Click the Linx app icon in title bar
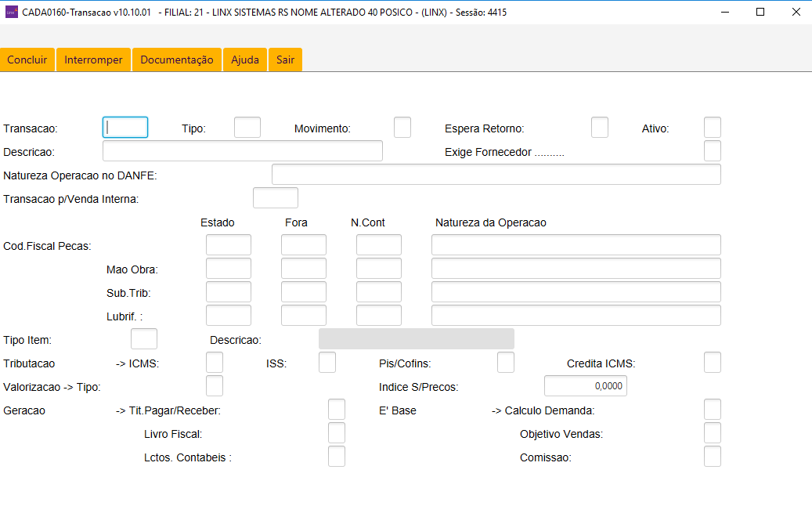This screenshot has height=524, width=812. point(11,12)
